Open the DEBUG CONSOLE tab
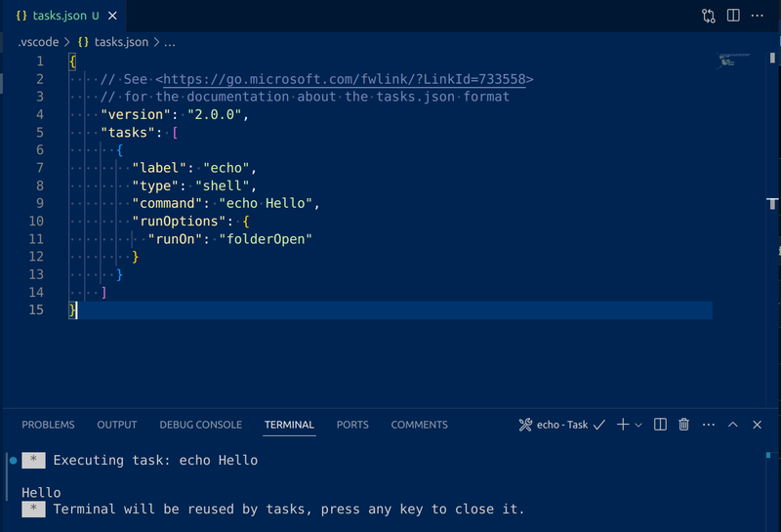Viewport: 781px width, 532px height. click(200, 425)
